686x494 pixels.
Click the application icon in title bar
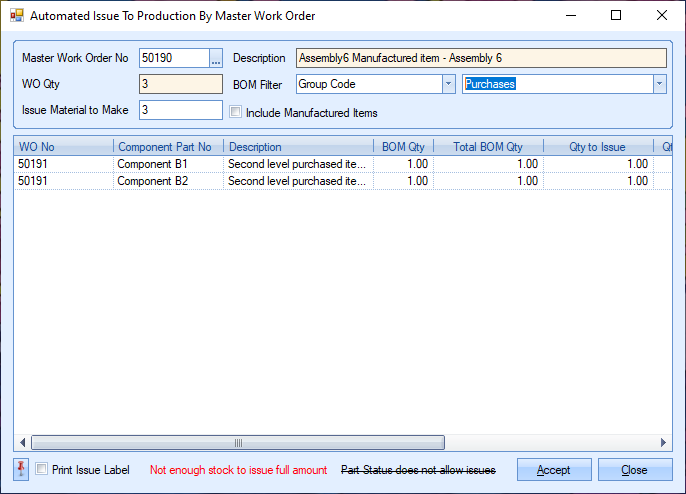click(x=16, y=16)
